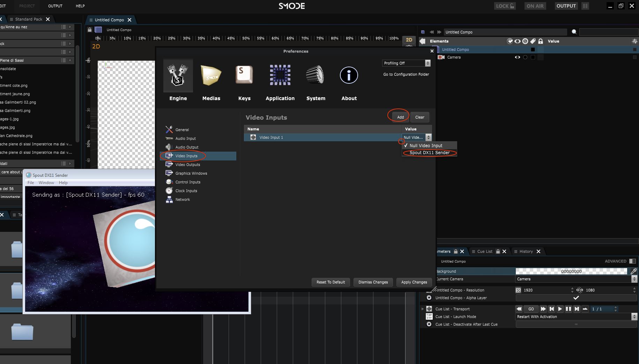This screenshot has height=364, width=639.
Task: Select Control Inputs in the Engine list
Action: (x=188, y=182)
